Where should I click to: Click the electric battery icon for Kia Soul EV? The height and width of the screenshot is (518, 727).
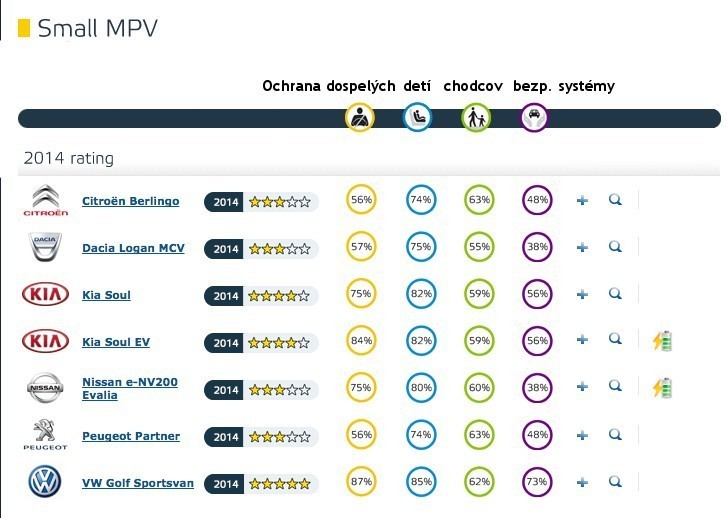662,341
